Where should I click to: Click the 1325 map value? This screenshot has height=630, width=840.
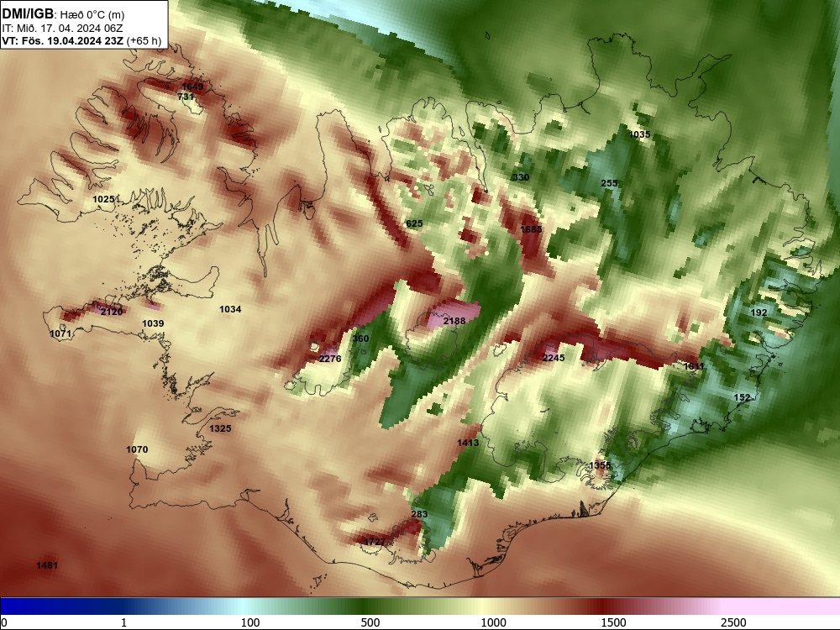(x=220, y=428)
